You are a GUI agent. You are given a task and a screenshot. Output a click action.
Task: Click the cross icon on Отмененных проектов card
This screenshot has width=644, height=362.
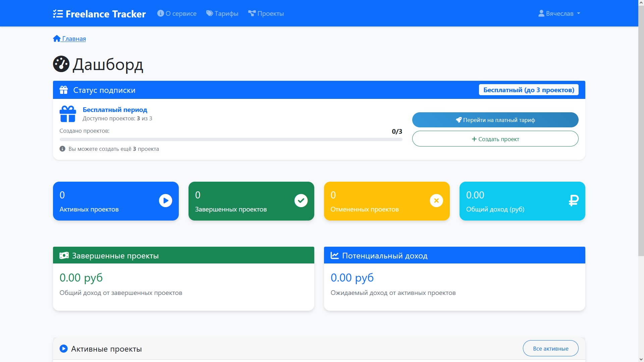(x=436, y=200)
